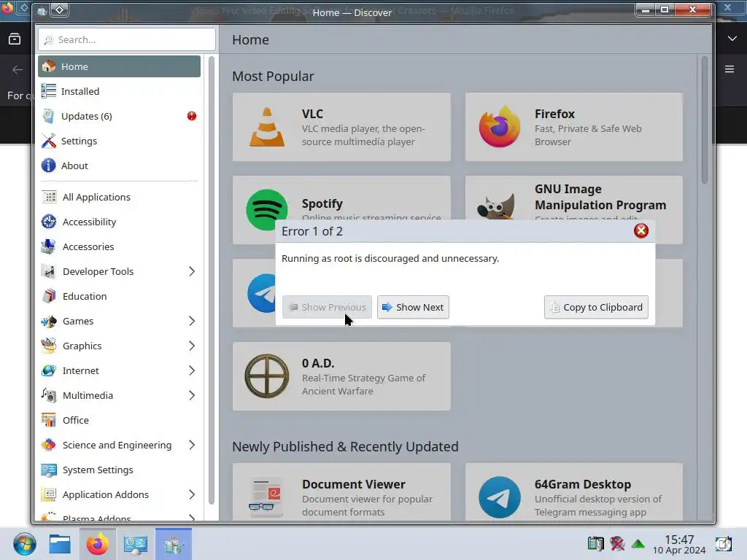Open the file manager from the taskbar
Viewport: 747px width, 560px height.
(x=60, y=544)
